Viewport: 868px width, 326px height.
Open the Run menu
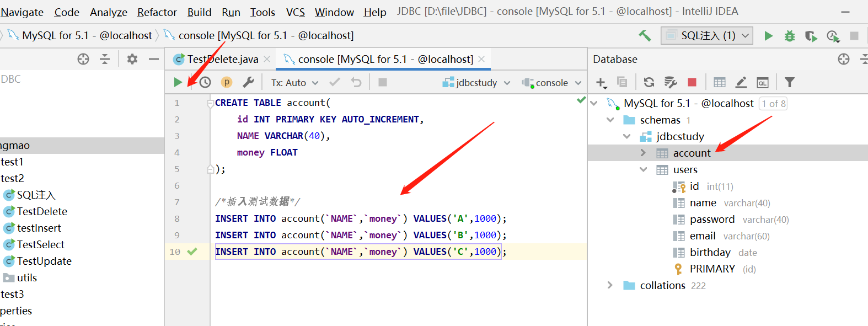pos(231,12)
